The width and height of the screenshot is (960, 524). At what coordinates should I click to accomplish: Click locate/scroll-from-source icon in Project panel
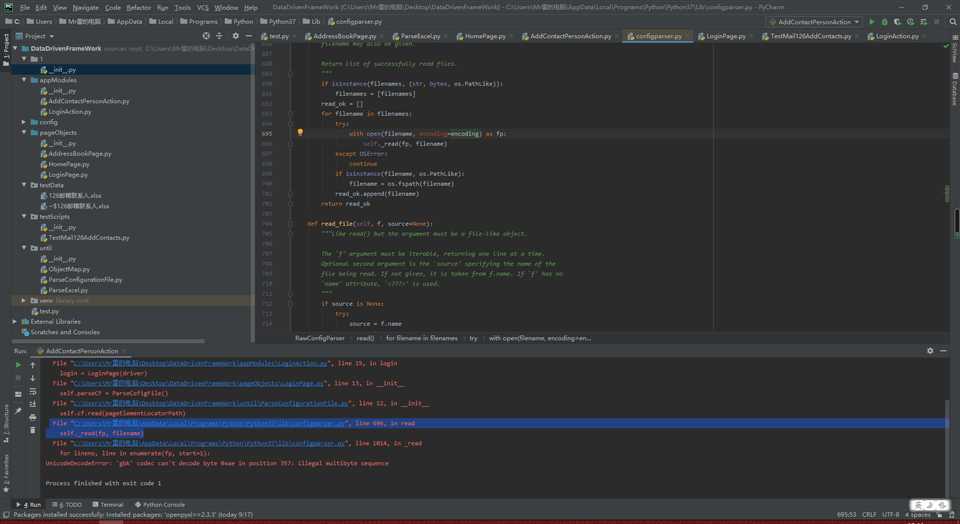pyautogui.click(x=206, y=36)
